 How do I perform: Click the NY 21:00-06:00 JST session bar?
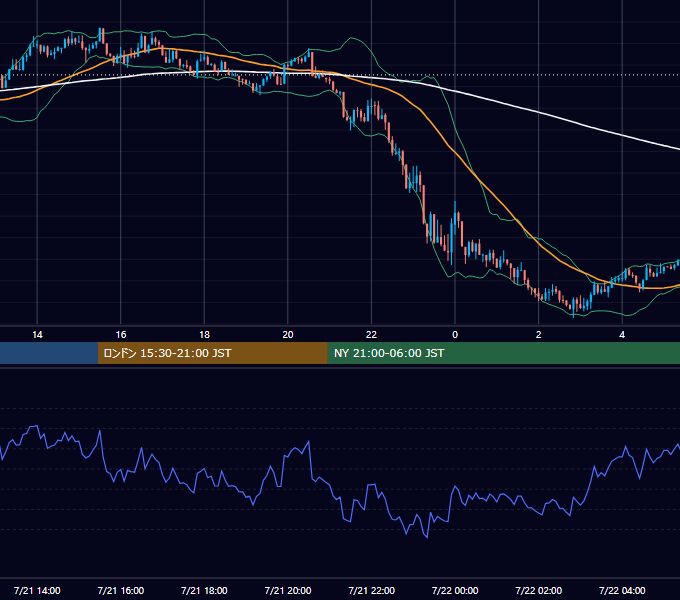tap(503, 353)
